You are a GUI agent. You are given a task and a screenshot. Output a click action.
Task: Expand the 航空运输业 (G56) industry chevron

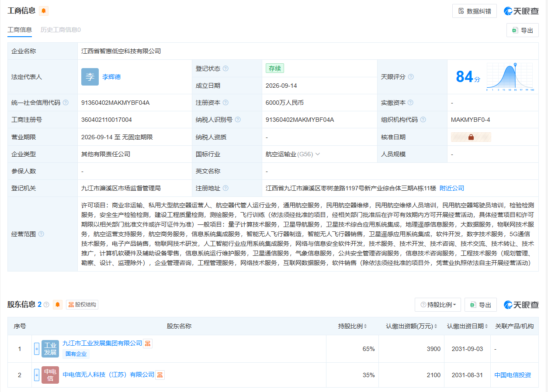[318, 154]
